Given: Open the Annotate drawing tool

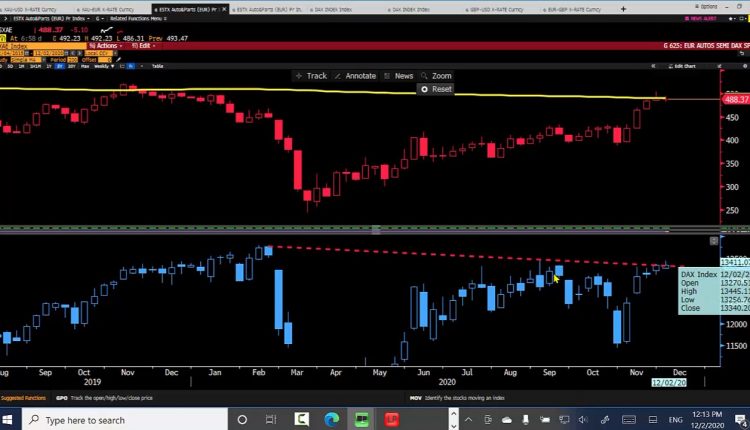Looking at the screenshot, I should coord(355,76).
